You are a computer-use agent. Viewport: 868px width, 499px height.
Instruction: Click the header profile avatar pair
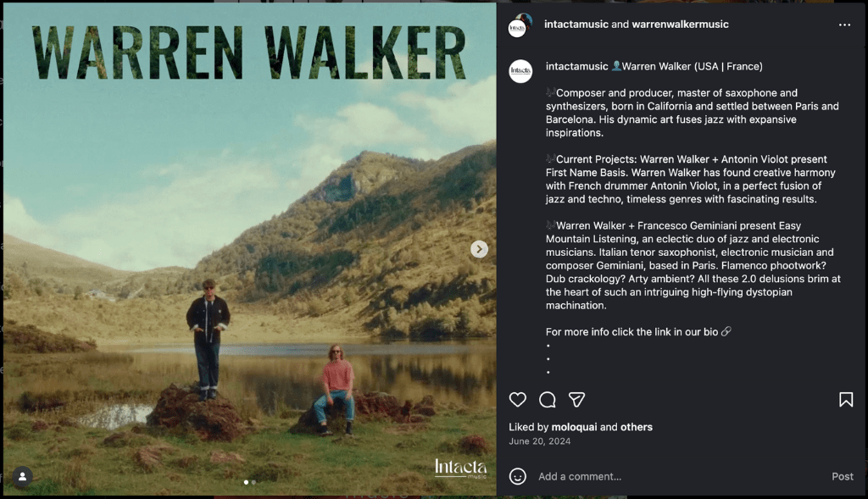[x=520, y=25]
